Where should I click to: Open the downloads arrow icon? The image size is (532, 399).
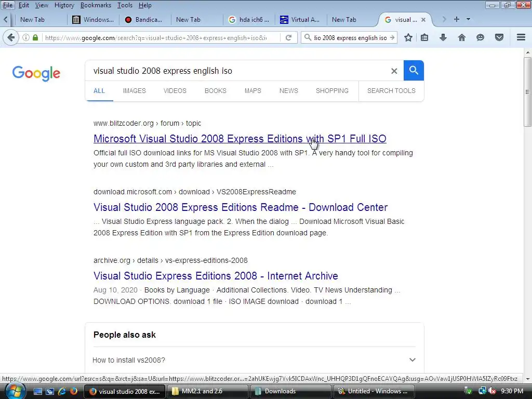tap(443, 37)
